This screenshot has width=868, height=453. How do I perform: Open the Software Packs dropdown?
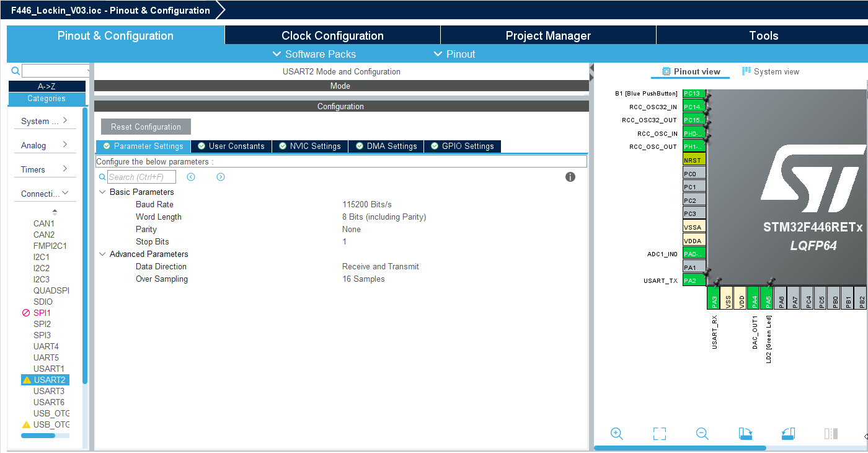tap(314, 54)
